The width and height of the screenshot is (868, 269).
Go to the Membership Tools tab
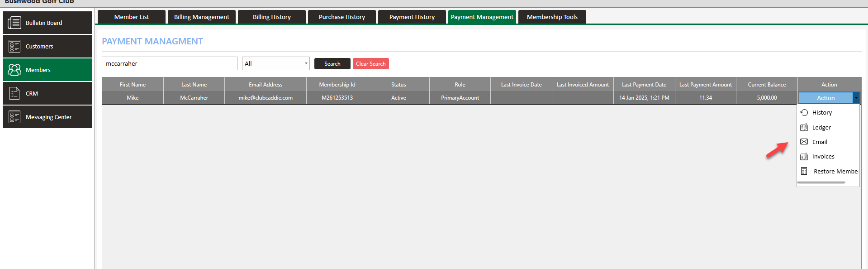coord(552,17)
